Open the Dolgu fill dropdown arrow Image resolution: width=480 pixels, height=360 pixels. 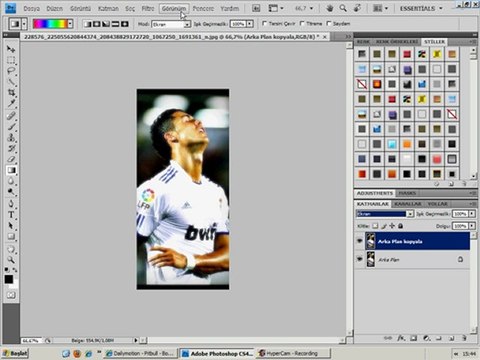coord(472,226)
